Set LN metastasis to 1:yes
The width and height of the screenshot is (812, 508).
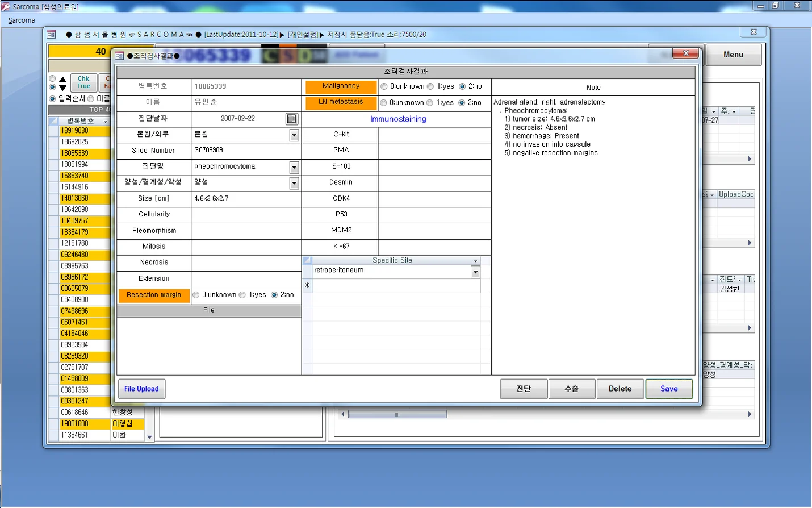click(x=430, y=103)
